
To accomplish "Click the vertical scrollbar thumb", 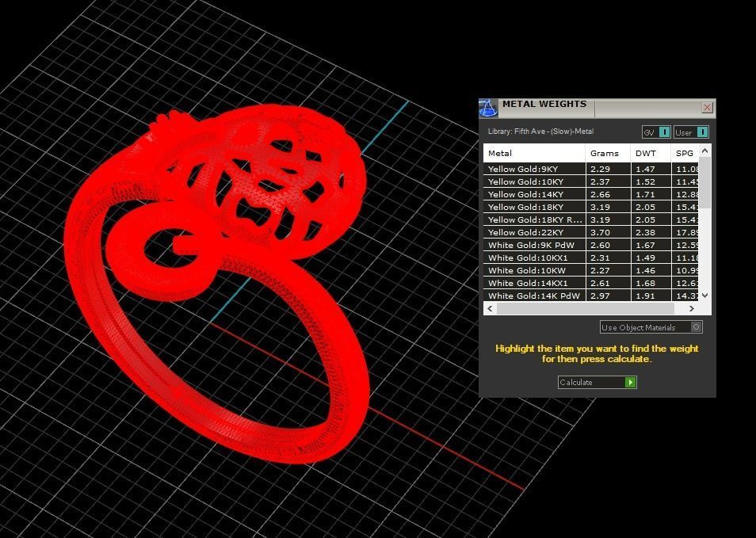I will point(705,183).
